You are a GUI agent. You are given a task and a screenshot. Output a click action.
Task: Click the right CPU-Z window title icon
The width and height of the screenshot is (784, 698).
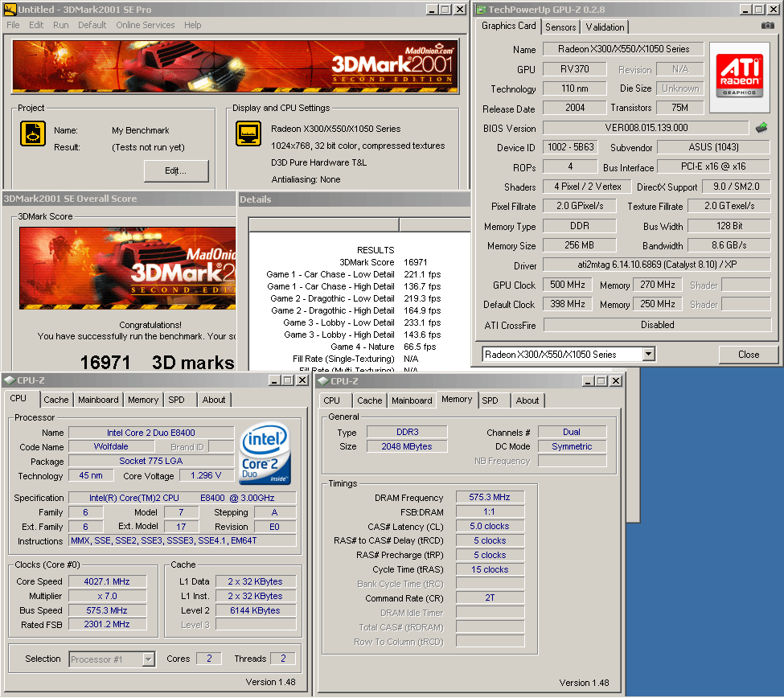coord(323,381)
